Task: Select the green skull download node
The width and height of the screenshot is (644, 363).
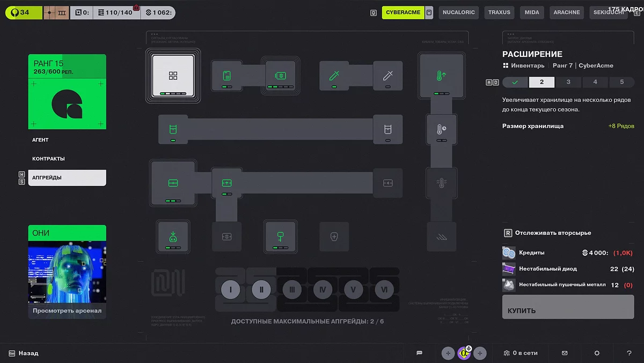Action: [x=173, y=236]
